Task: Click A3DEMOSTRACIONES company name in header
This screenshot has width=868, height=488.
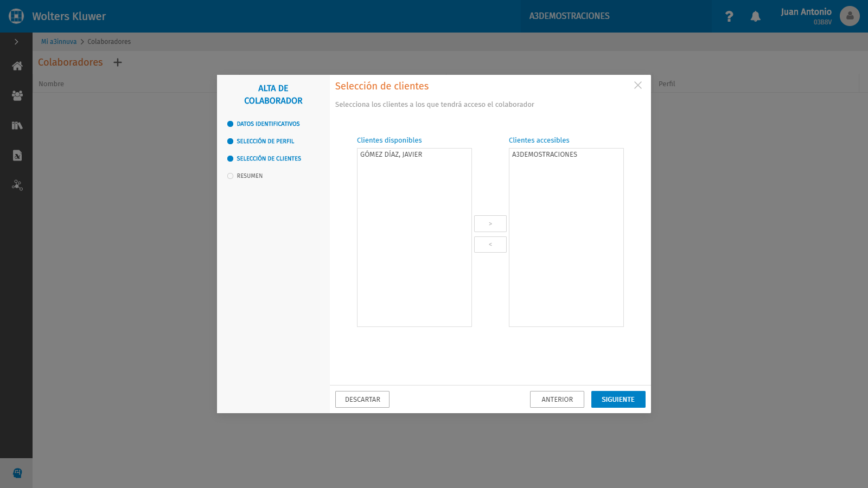Action: coord(570,16)
